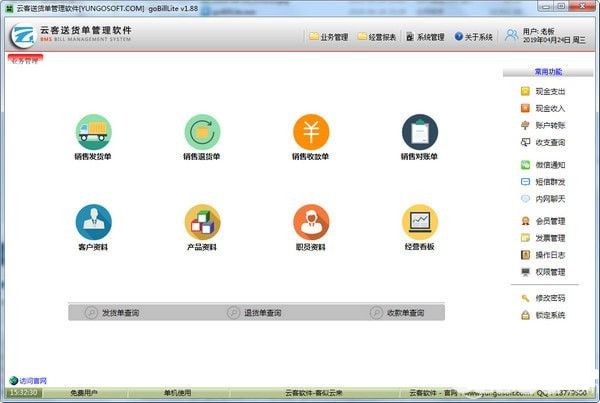
Task: Click 现金支出 in sidebar
Action: click(543, 91)
